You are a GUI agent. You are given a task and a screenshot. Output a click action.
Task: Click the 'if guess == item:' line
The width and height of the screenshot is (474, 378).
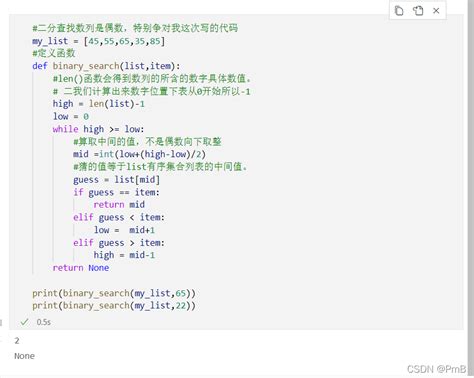click(116, 192)
